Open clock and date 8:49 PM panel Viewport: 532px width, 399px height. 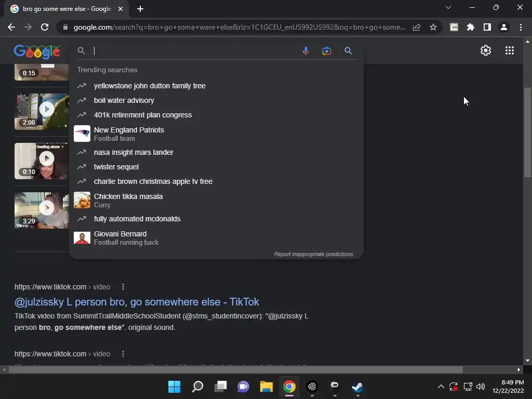coord(508,387)
